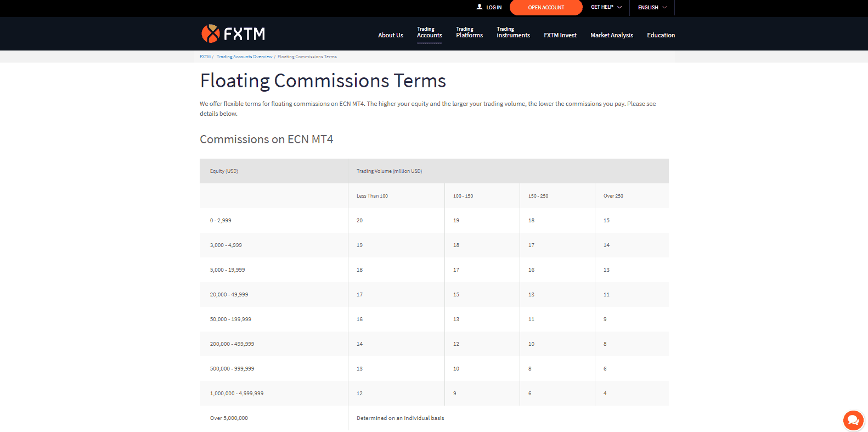This screenshot has width=868, height=432.
Task: Select the Over 5,000,000 equity row
Action: pyautogui.click(x=434, y=418)
